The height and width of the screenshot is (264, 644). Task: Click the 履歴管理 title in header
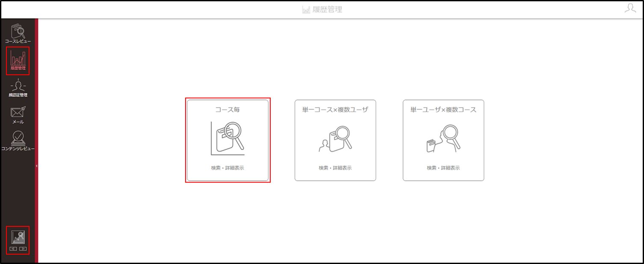(x=327, y=9)
